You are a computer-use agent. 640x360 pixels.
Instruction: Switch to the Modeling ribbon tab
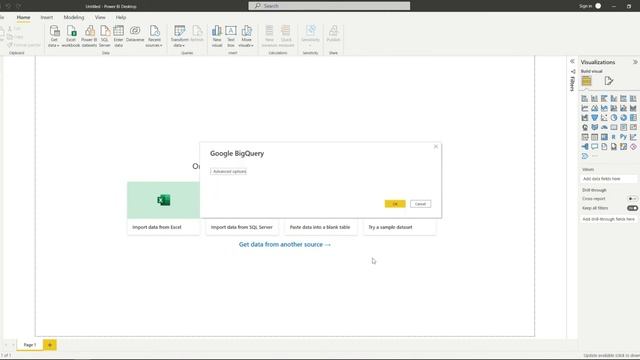point(74,18)
